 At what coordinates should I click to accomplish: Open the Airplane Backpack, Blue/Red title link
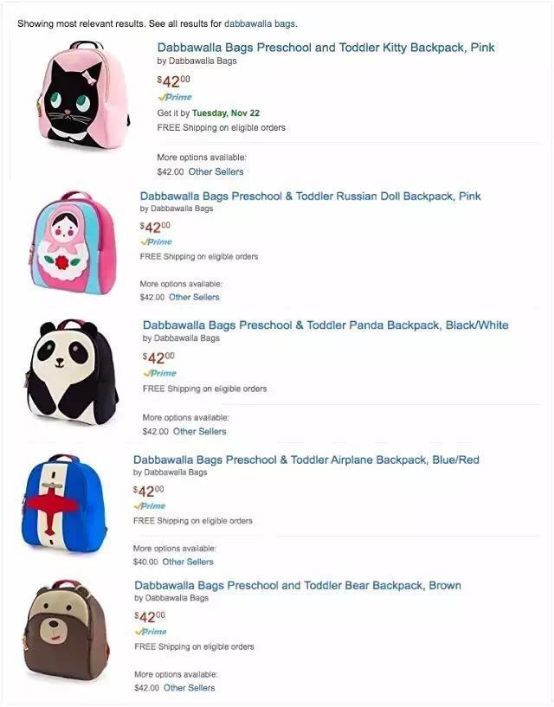click(307, 460)
